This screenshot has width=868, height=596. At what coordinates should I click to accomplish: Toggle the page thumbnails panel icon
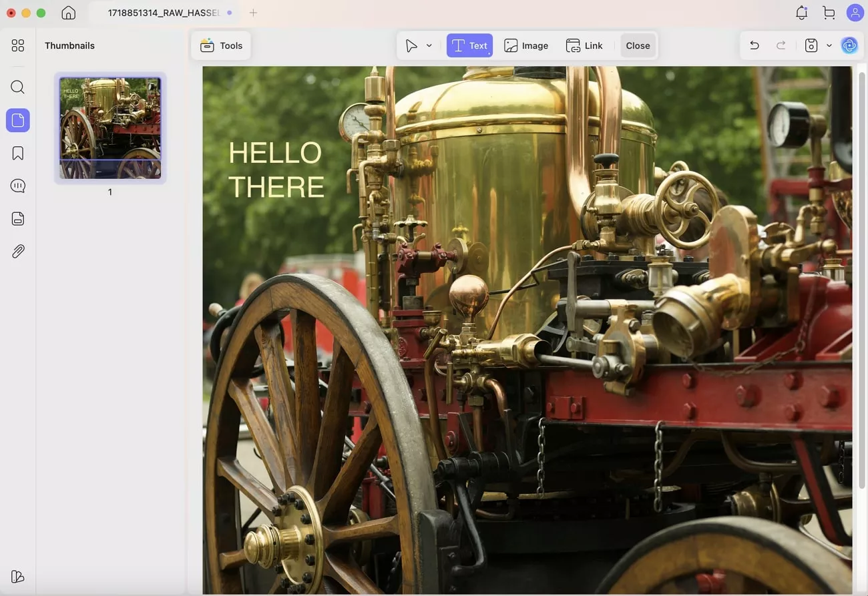(x=18, y=120)
